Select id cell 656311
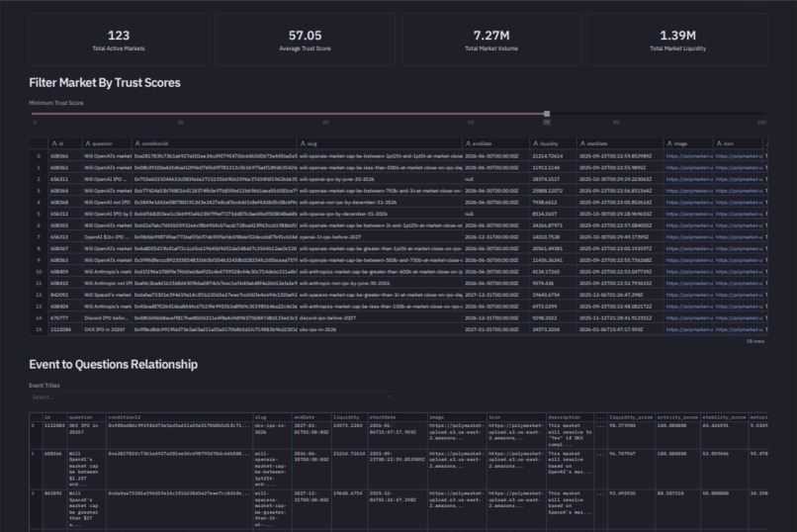797x532 pixels. tap(64, 179)
